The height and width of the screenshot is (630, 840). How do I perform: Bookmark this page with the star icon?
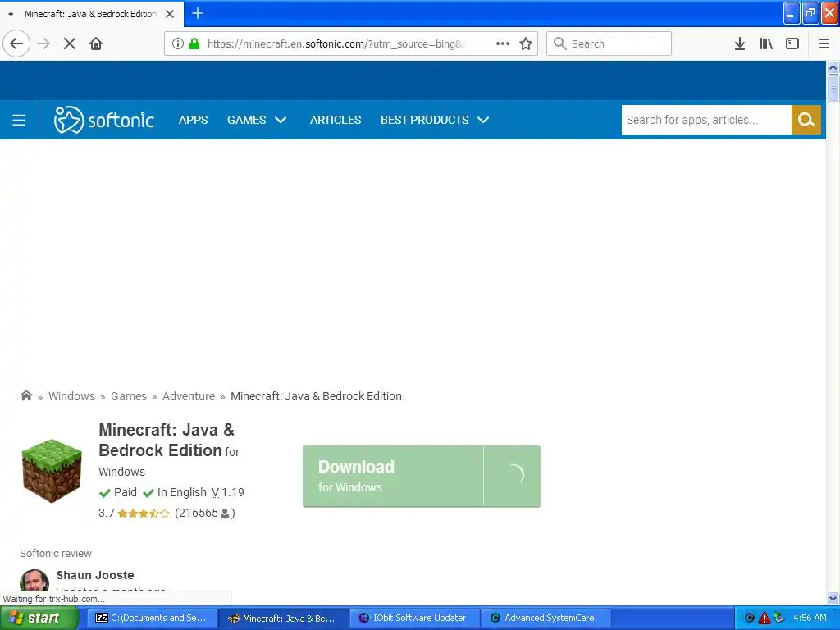click(526, 44)
